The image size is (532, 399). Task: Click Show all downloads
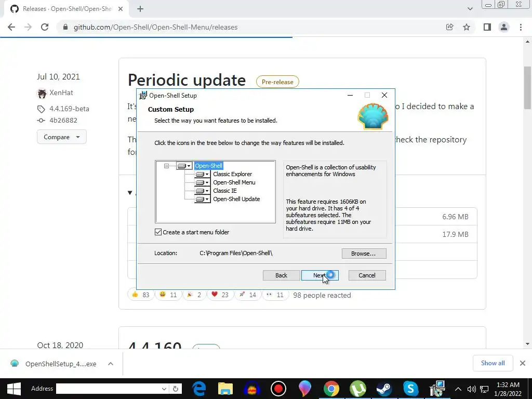click(493, 363)
